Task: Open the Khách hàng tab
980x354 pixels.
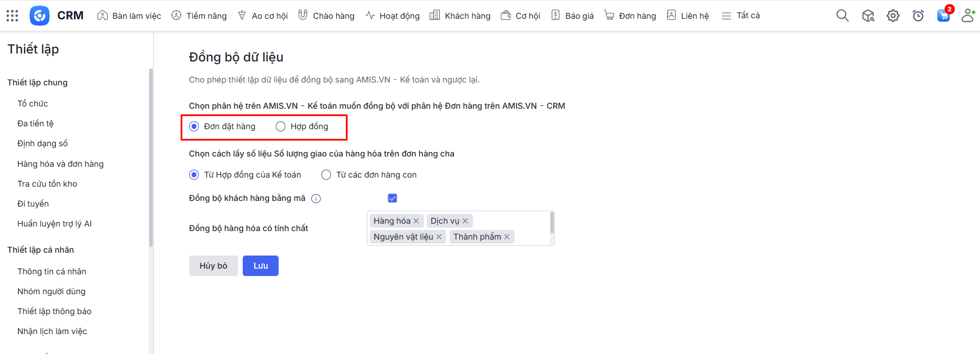Action: click(x=460, y=15)
